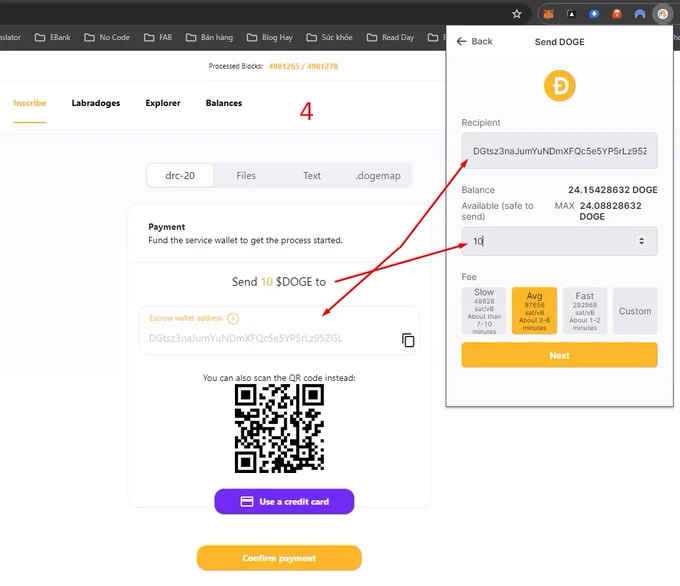Select the Fast fee option

pyautogui.click(x=585, y=311)
